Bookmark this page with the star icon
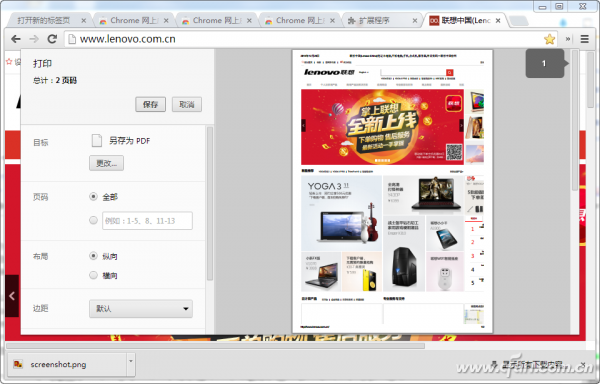600x384 pixels. (x=549, y=39)
